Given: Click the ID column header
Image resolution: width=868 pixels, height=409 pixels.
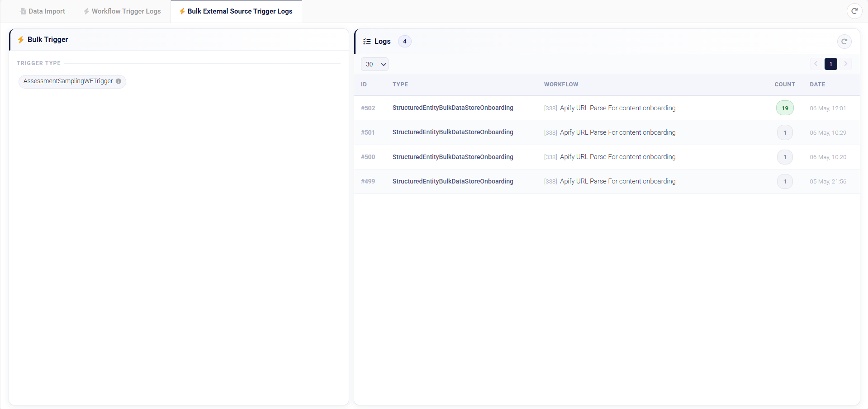Looking at the screenshot, I should 364,85.
